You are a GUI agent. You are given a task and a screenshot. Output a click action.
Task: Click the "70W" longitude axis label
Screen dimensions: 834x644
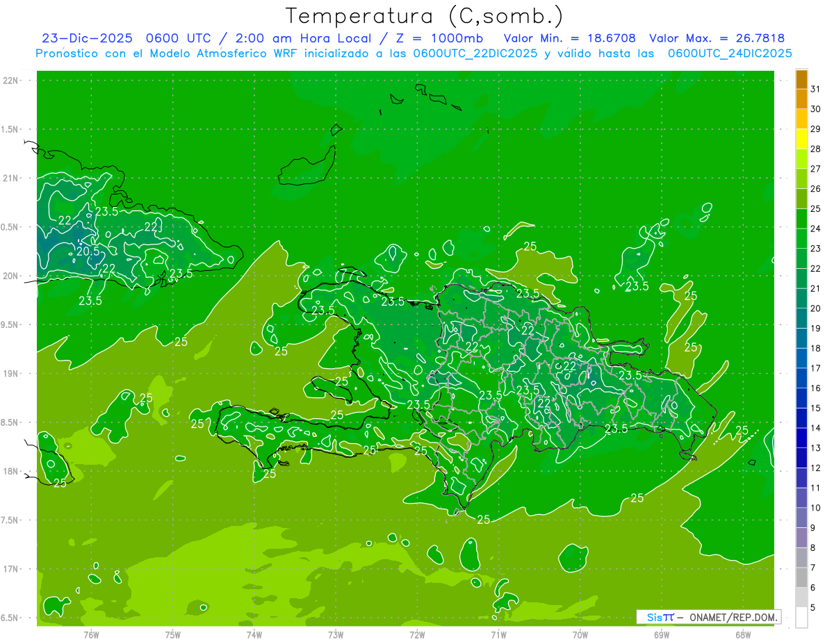pyautogui.click(x=580, y=634)
